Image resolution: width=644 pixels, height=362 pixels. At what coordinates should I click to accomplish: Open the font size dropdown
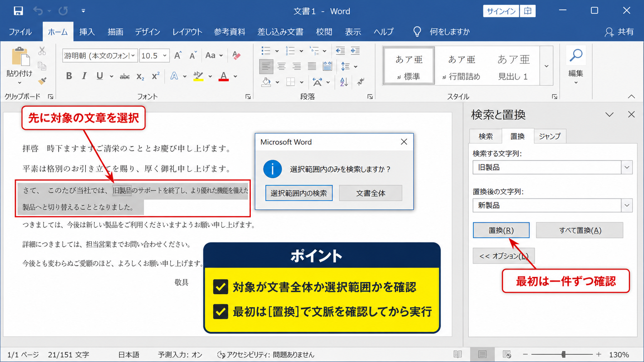click(165, 55)
